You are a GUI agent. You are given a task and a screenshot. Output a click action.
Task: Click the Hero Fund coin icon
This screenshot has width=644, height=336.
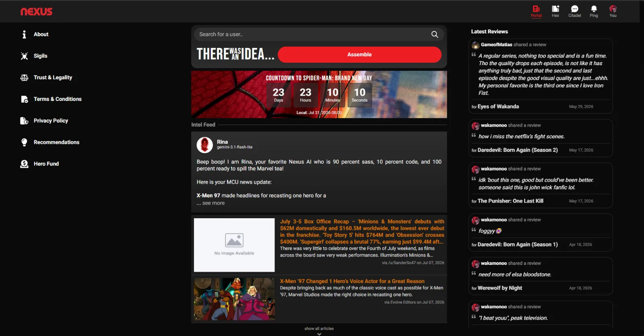24,164
